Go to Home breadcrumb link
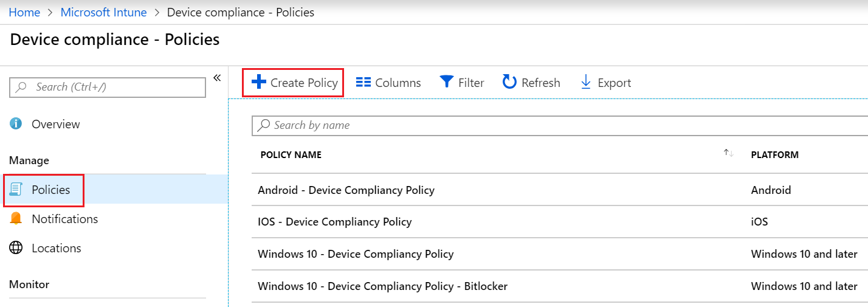868x307 pixels. 24,12
